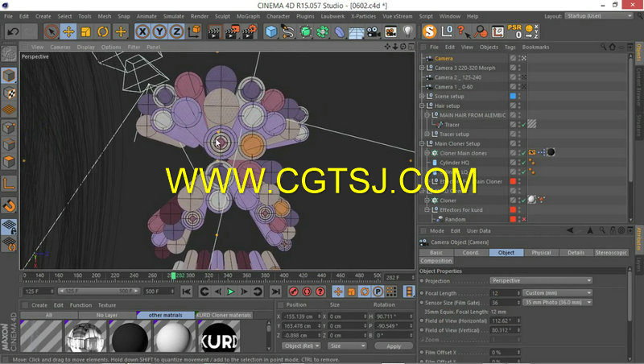Image resolution: width=644 pixels, height=364 pixels.
Task: Expand the Scene setup group
Action: click(x=422, y=96)
